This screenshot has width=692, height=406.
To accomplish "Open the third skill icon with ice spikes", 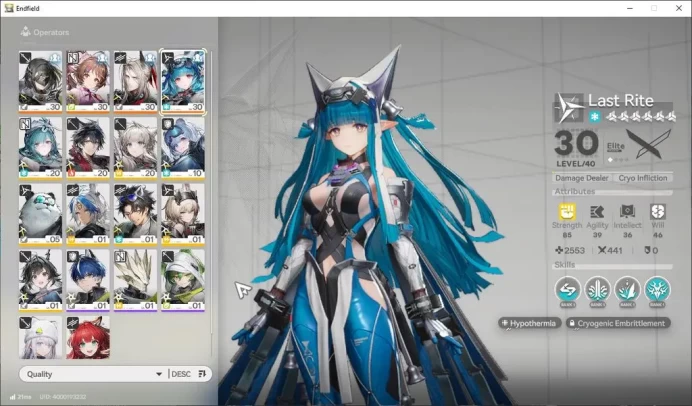I will (x=627, y=290).
